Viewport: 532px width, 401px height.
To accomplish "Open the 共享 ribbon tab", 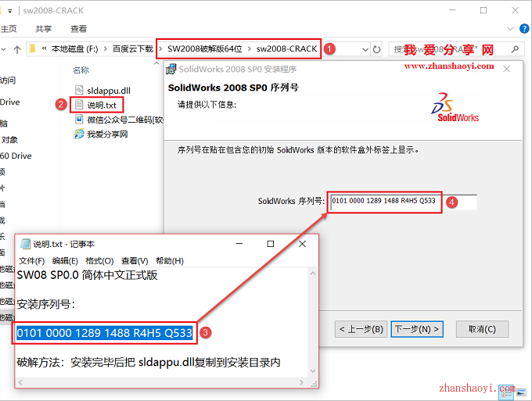I will [44, 29].
